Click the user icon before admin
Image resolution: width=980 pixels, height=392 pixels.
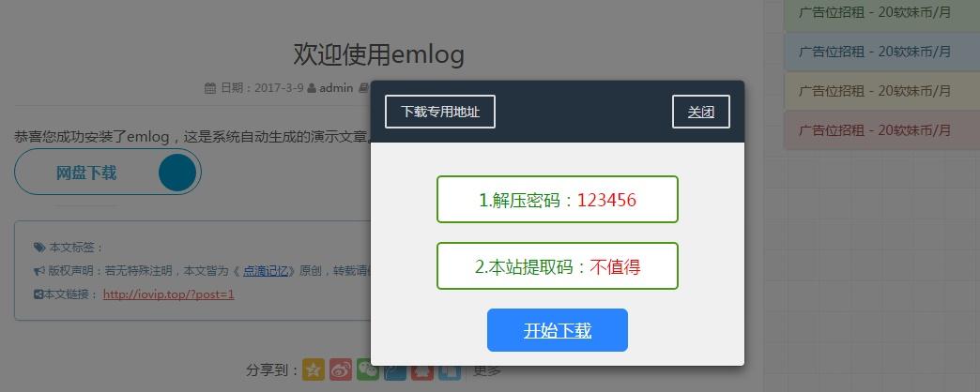click(x=312, y=88)
